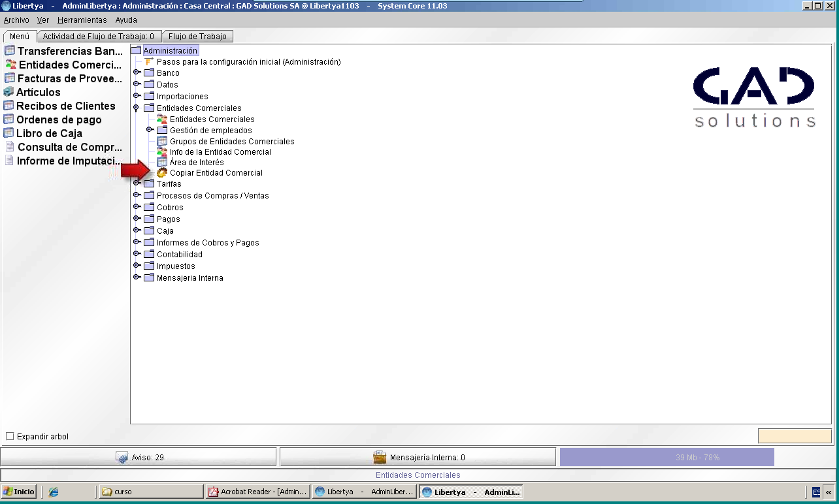Viewport: 839px width, 504px height.
Task: Switch to the Flujo de Trabajo tab
Action: pos(197,37)
